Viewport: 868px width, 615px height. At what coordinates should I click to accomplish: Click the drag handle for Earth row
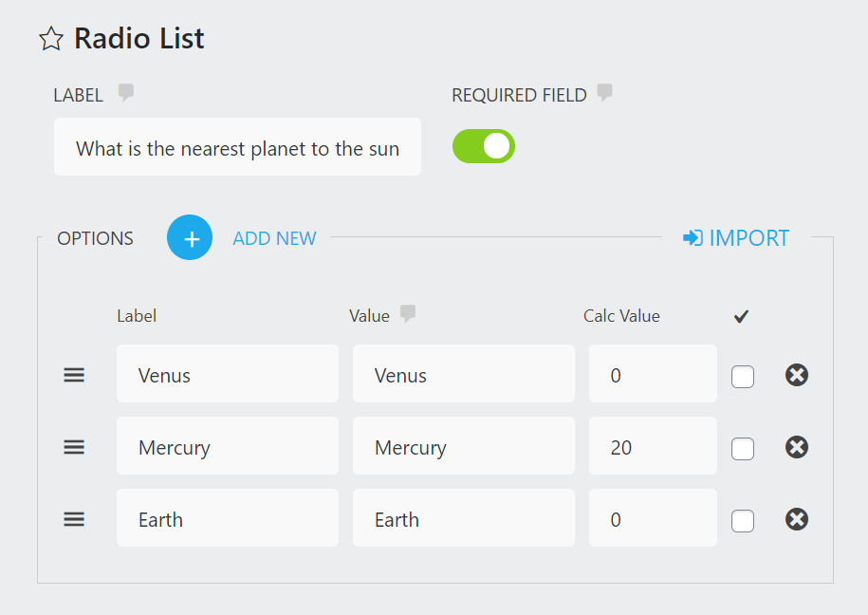point(74,519)
